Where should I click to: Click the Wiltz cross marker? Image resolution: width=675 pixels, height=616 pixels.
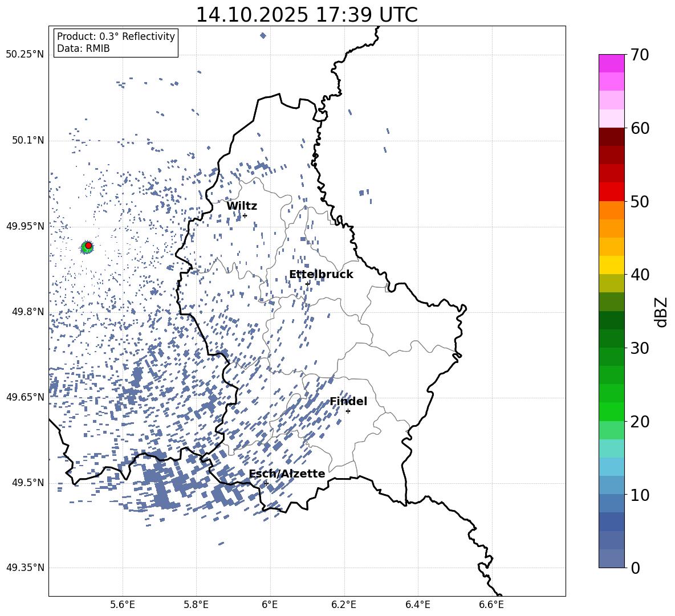pos(245,215)
